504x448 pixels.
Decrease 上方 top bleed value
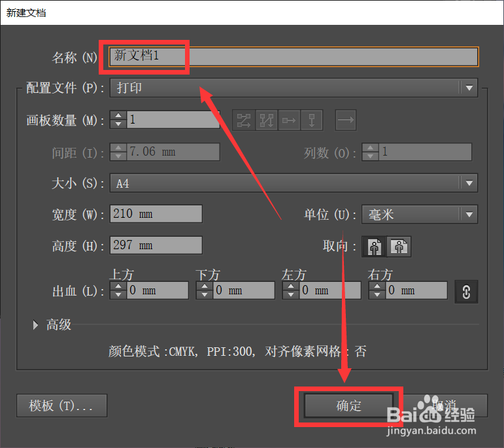(x=118, y=294)
